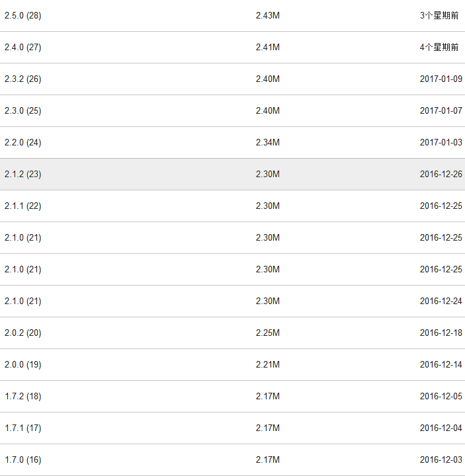Select version 2.2.0 (24) label
Screen dimensions: 465x476
point(23,142)
